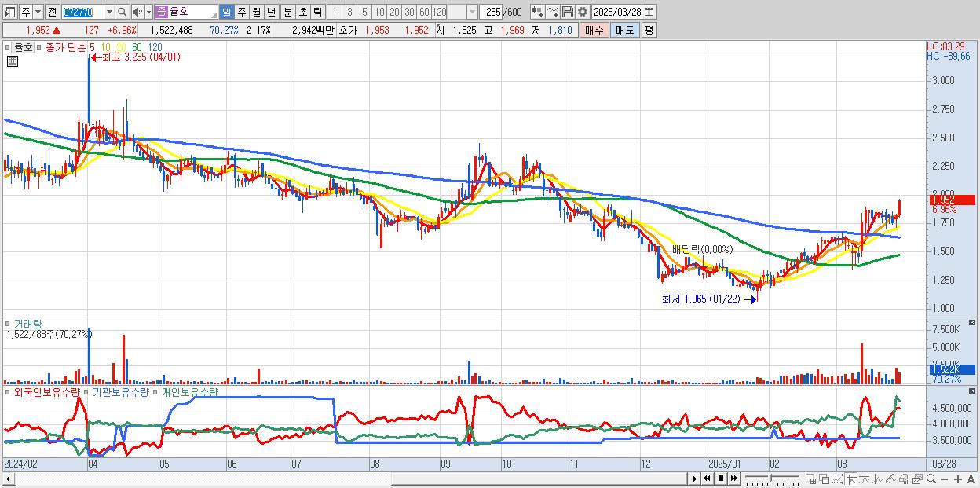Click the chart zoom slider handle at bottom

[771, 478]
